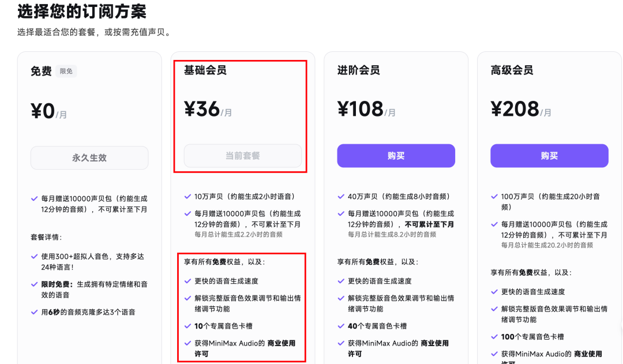The image size is (623, 364).
Task: Click 更快的语音生成速度 in 进阶会员 card
Action: tap(380, 281)
